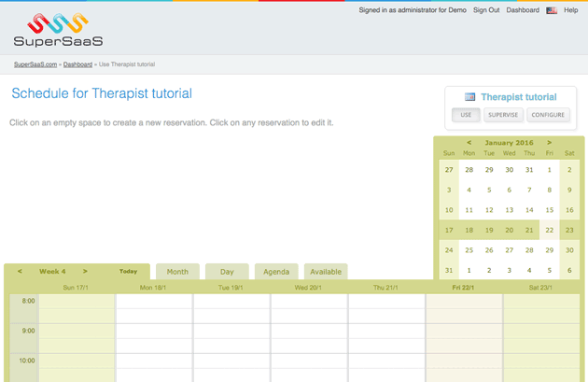
Task: Open the CONFIGURE button
Action: [x=548, y=115]
